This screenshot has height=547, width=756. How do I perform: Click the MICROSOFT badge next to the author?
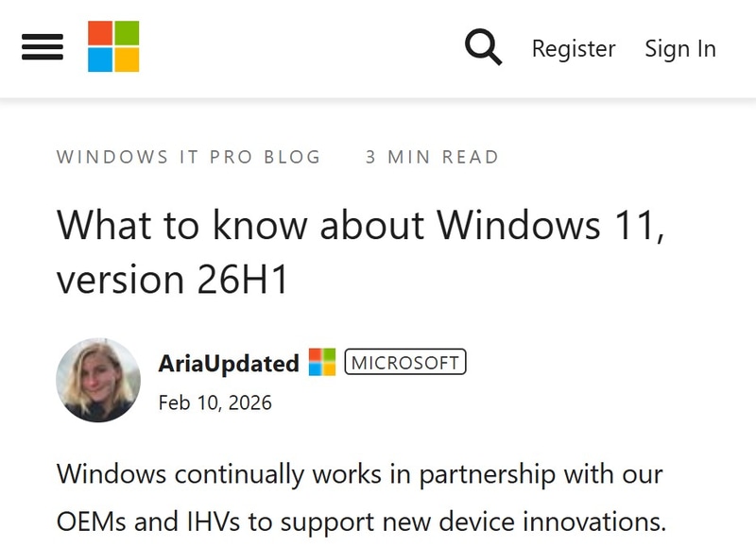(405, 362)
